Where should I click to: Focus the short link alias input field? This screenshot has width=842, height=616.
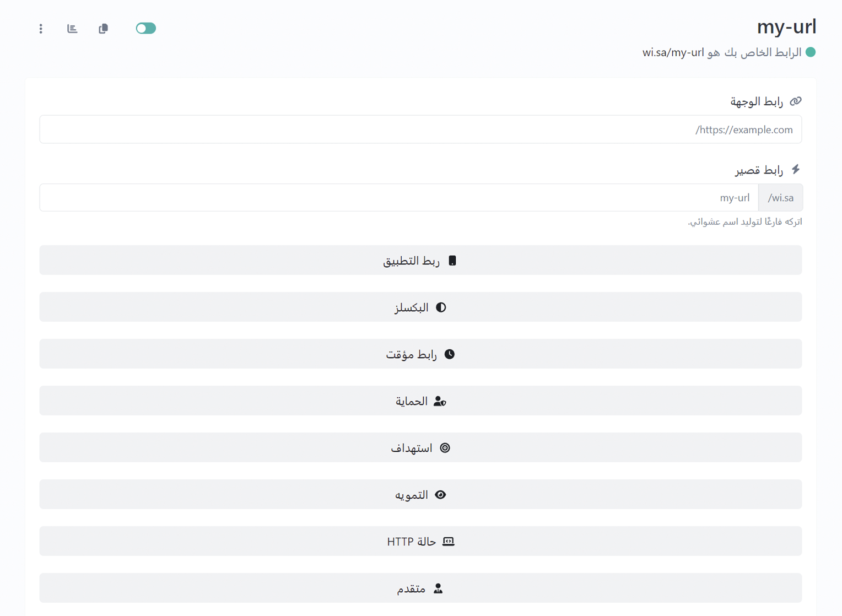pyautogui.click(x=399, y=197)
